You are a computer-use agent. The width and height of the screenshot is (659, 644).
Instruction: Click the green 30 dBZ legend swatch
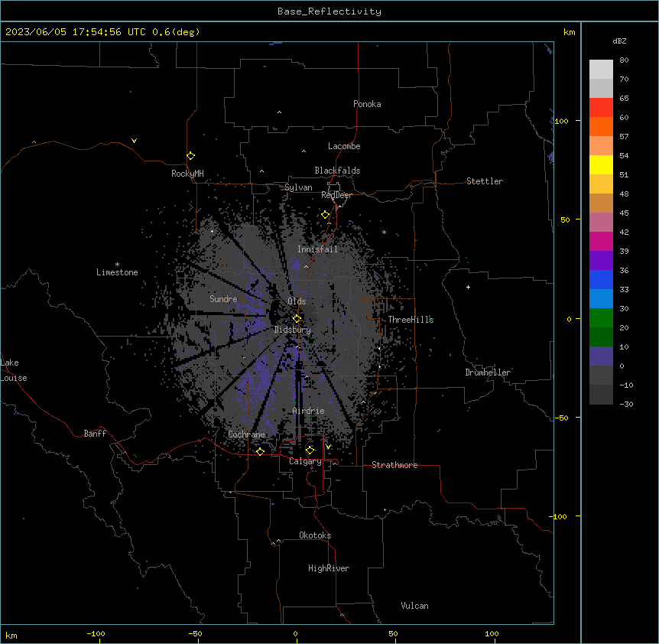pyautogui.click(x=601, y=318)
